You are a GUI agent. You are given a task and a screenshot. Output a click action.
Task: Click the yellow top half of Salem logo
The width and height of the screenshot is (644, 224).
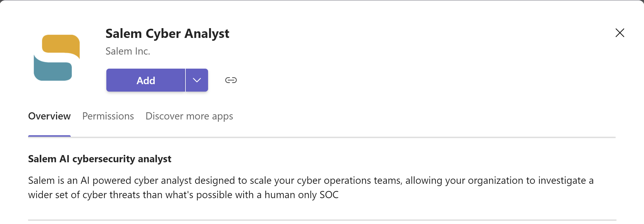(x=61, y=45)
